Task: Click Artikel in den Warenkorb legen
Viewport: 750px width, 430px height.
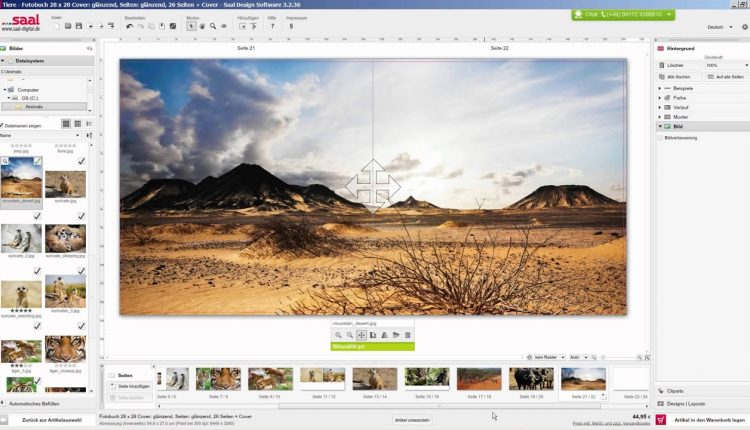Action: point(709,420)
